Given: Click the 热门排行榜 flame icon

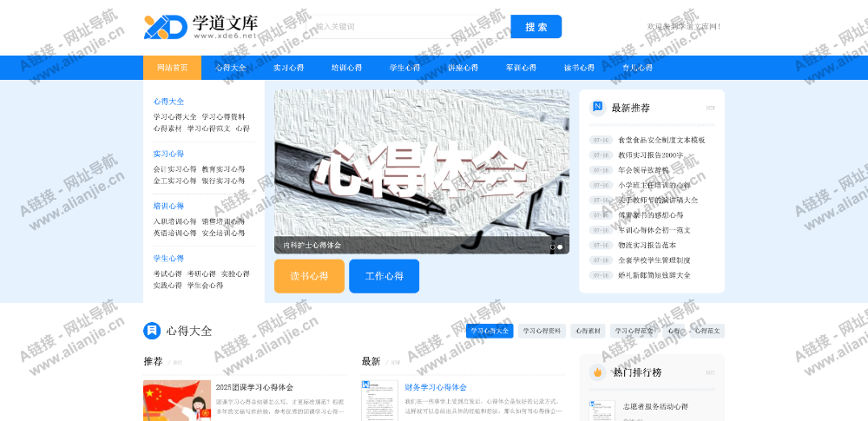Looking at the screenshot, I should point(597,372).
